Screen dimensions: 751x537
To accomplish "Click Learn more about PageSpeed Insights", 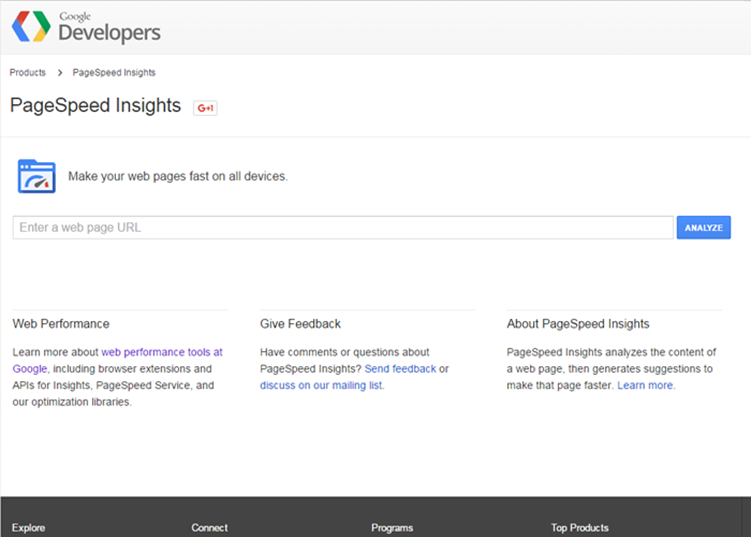I will pyautogui.click(x=645, y=385).
